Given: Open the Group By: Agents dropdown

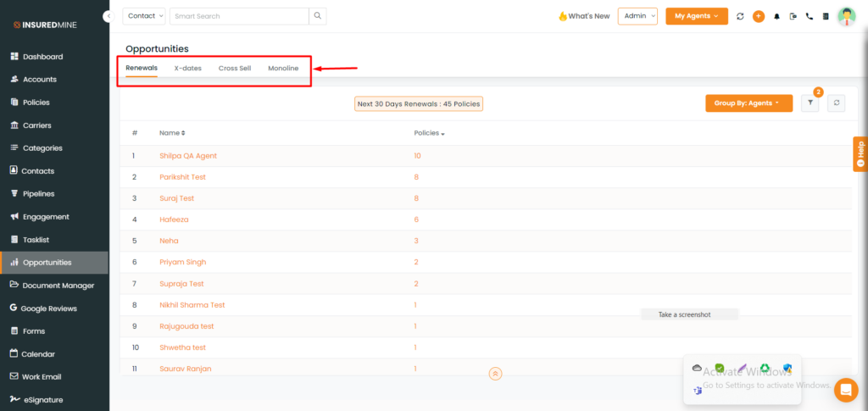Looking at the screenshot, I should (749, 103).
